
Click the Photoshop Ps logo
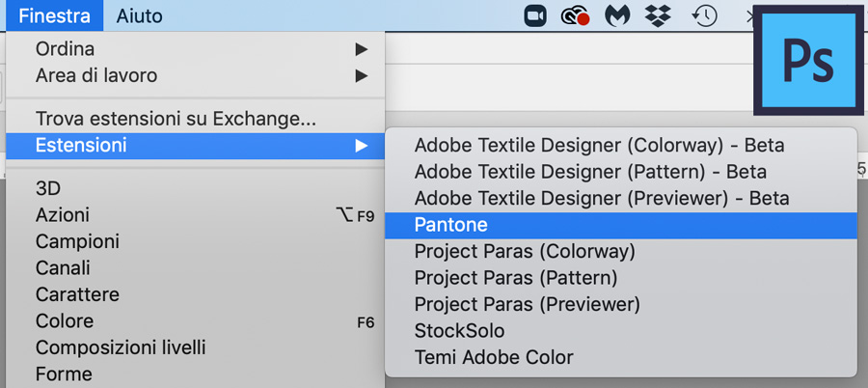(808, 60)
